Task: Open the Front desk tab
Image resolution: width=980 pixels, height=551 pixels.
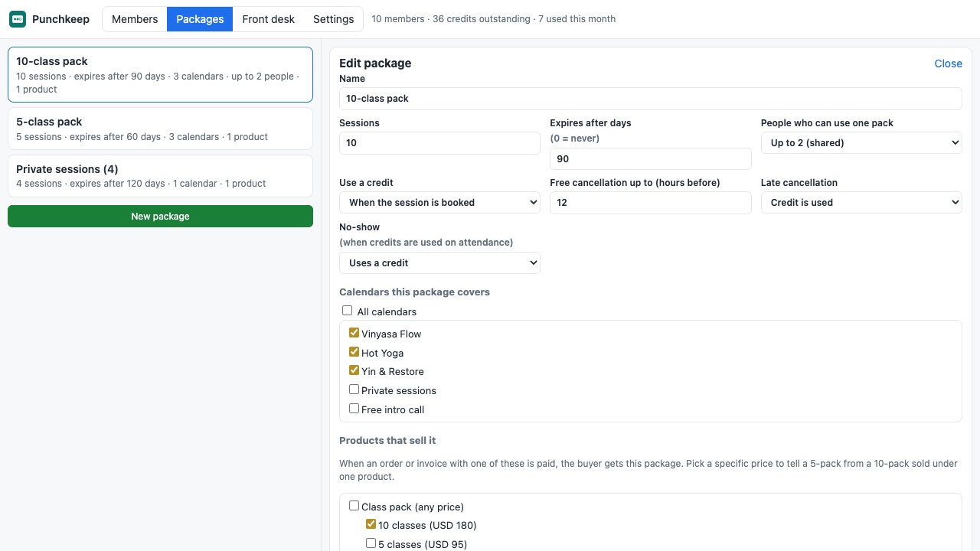Action: click(268, 19)
